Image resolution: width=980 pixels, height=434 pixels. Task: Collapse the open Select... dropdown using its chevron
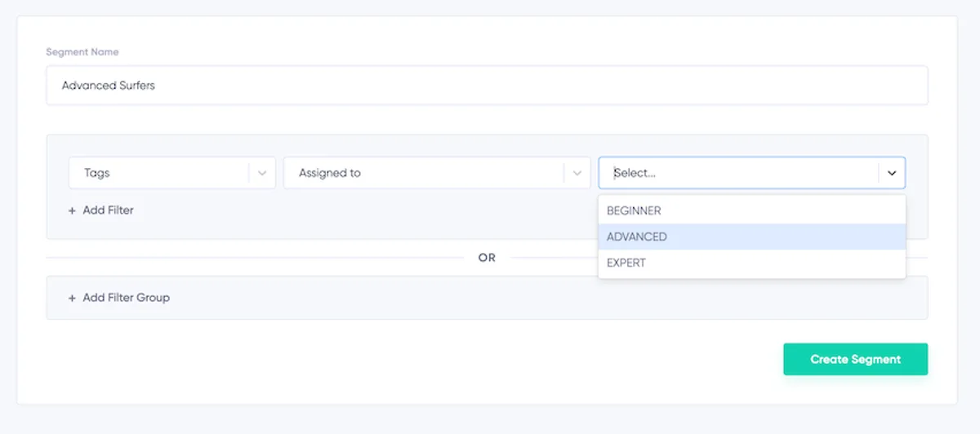click(x=892, y=173)
